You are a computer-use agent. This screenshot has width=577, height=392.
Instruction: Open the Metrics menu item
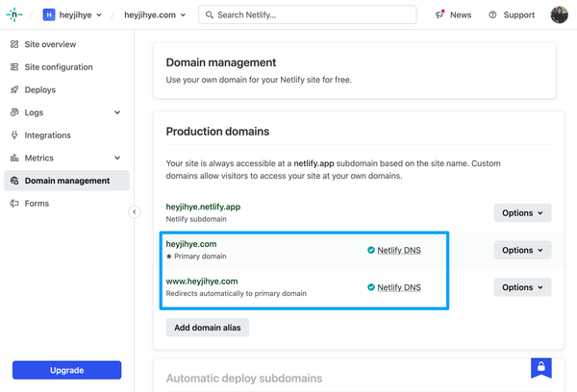pyautogui.click(x=39, y=159)
